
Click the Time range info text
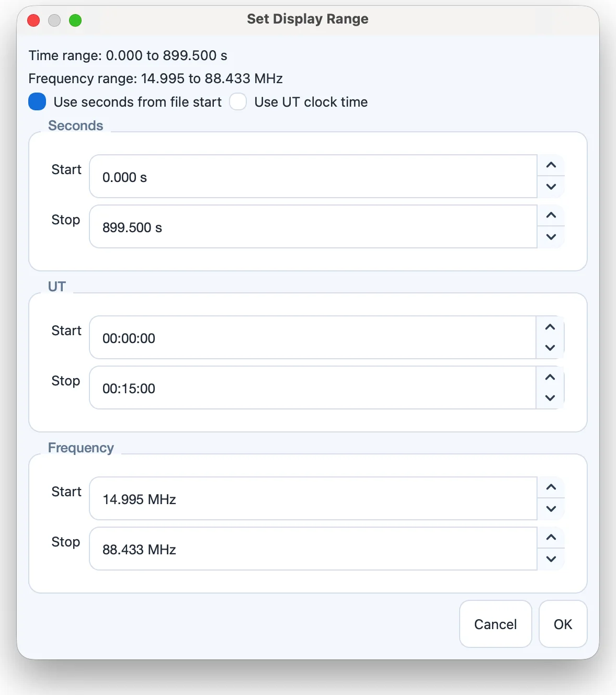pos(128,55)
